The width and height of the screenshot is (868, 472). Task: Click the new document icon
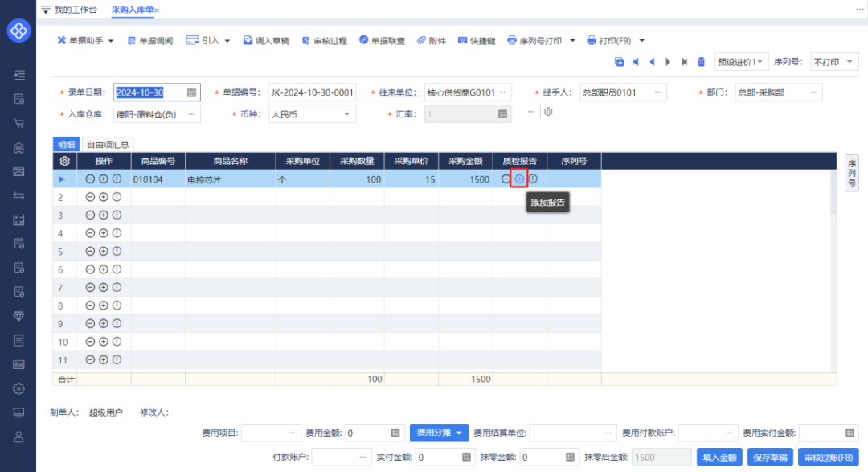point(620,61)
